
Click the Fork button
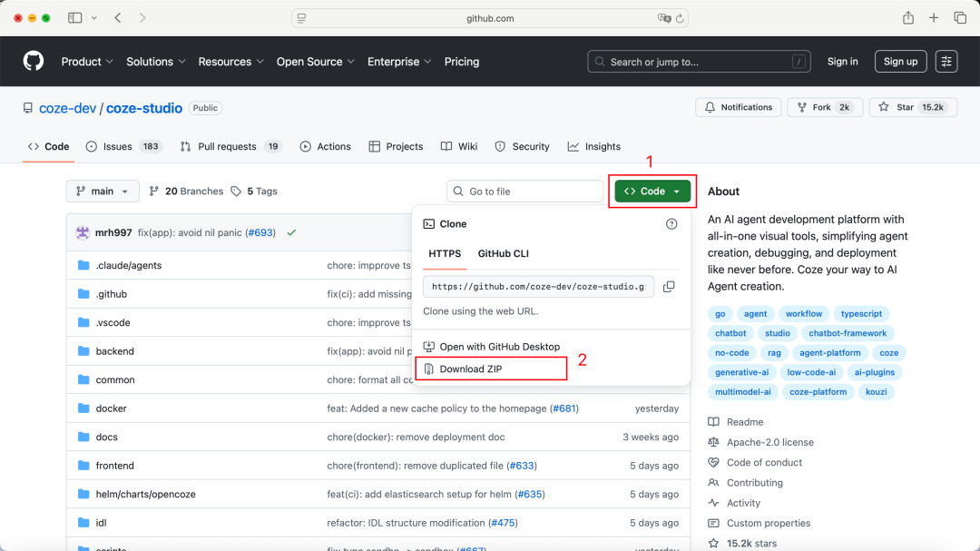pos(825,108)
